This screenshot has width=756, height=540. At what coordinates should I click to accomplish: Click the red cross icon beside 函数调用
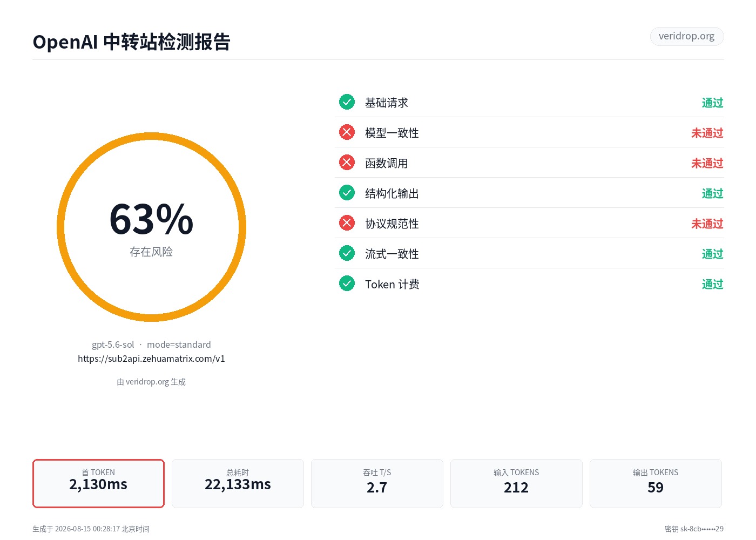[347, 163]
